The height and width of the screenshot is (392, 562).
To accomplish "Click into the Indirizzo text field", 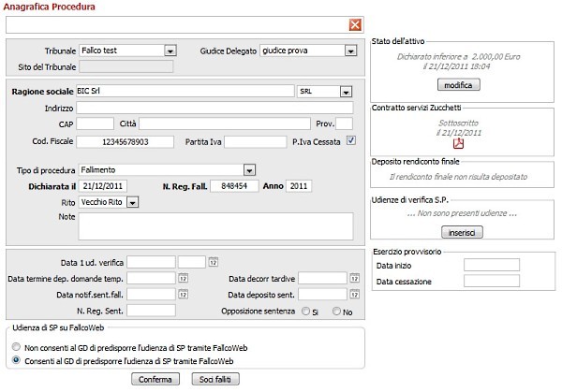I will (x=214, y=108).
